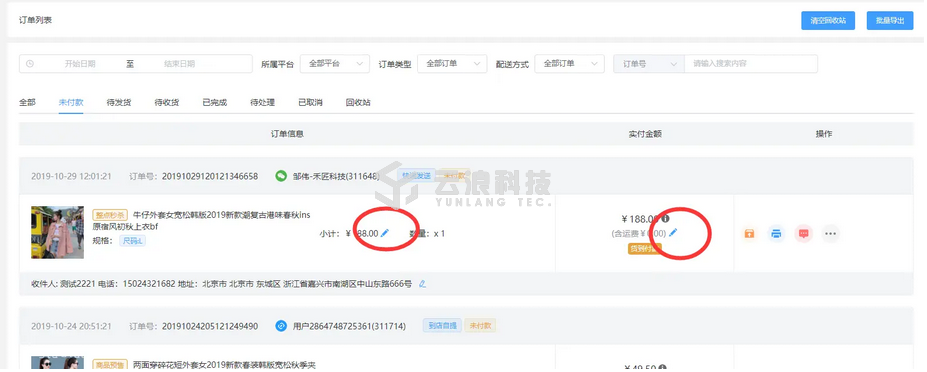Click the 清空回收站 button
927x372 pixels.
(x=828, y=21)
